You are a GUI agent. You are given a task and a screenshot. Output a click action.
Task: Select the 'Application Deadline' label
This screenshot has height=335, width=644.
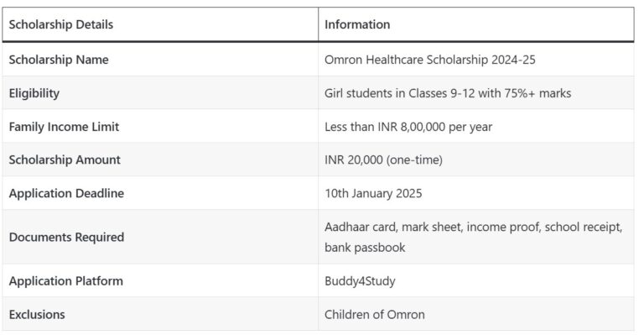[66, 193]
